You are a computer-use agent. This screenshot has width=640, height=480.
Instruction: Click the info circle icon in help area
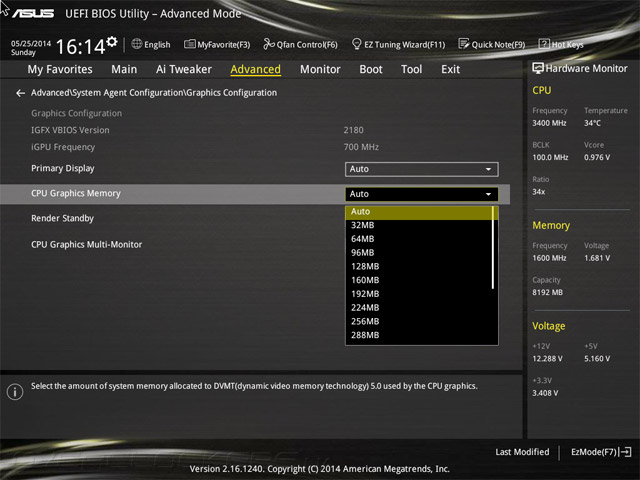pos(15,392)
